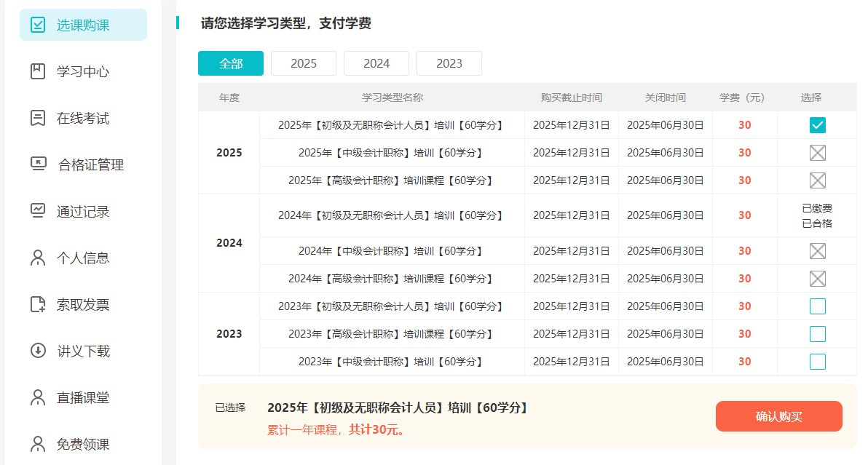Click the 索取发票 document icon
The image size is (868, 465).
coord(38,304)
